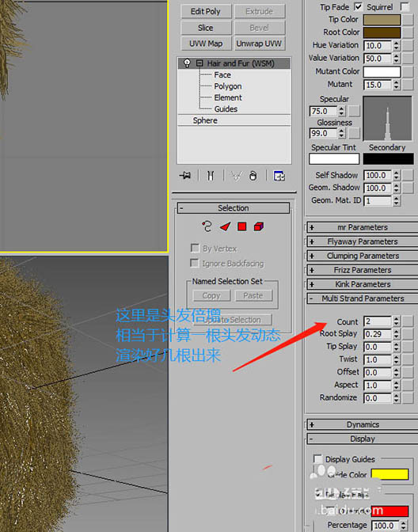Collapse the Selection rollout
Screen dimensions: 418x532
click(x=234, y=208)
